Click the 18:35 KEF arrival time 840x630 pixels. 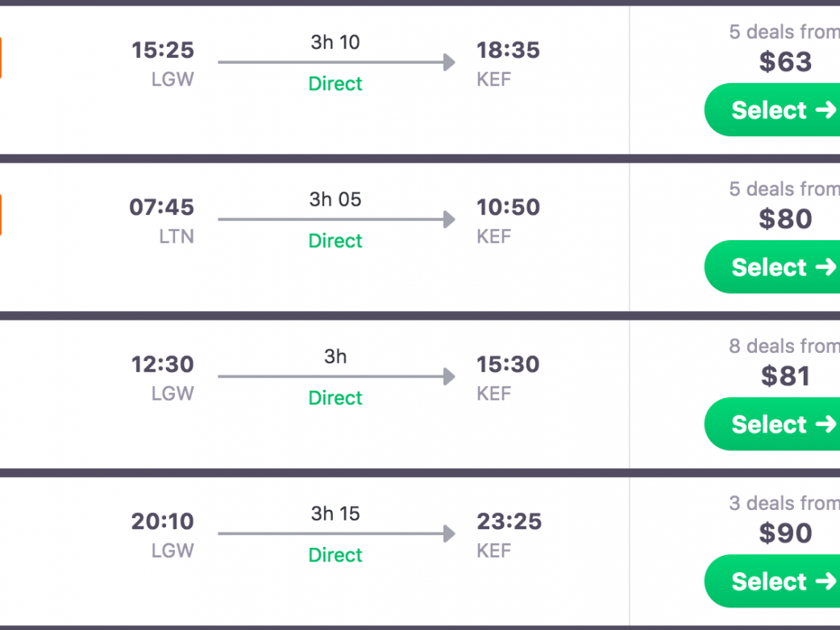(x=508, y=51)
